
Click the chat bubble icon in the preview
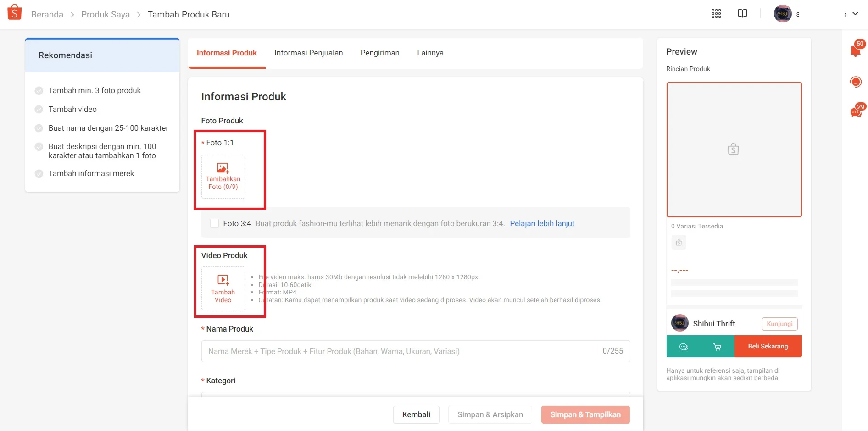684,347
